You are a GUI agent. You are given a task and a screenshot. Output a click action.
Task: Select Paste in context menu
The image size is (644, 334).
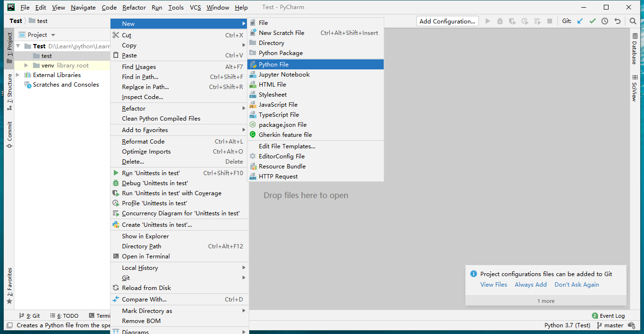(x=179, y=56)
